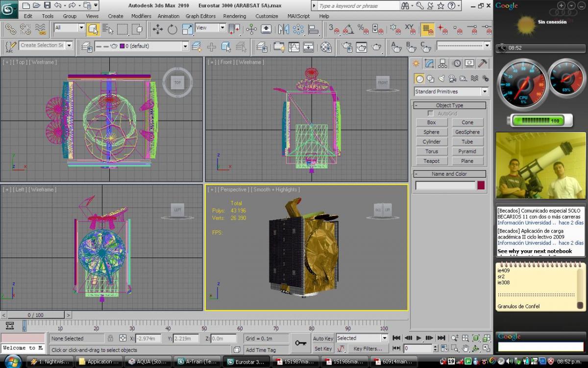Viewport: 588px width, 368px height.
Task: Open the Material Editor sphere icon
Action: click(x=326, y=47)
